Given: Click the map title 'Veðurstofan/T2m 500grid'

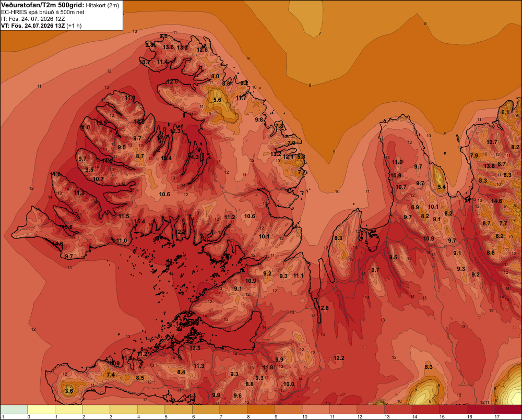Looking at the screenshot, I should click(42, 5).
